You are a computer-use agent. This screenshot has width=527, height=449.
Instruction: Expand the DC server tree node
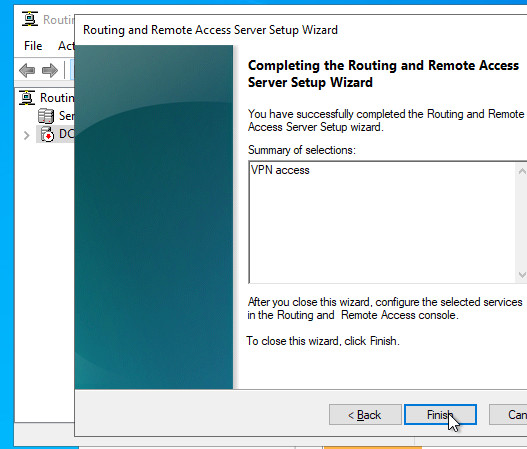27,135
